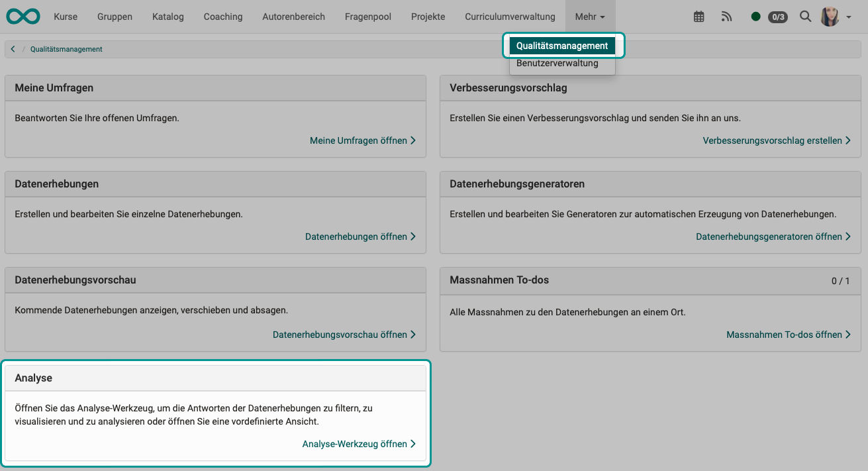
Task: Click the 0/3 progress badge
Action: 778,17
